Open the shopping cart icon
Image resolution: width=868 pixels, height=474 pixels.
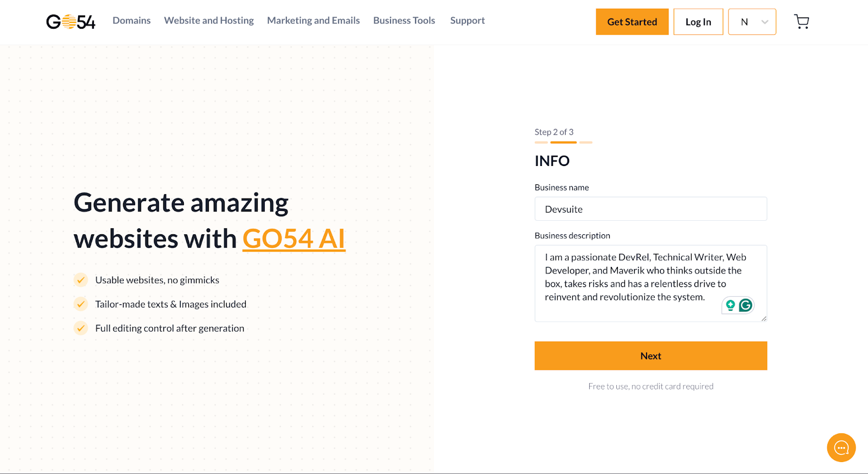click(801, 22)
